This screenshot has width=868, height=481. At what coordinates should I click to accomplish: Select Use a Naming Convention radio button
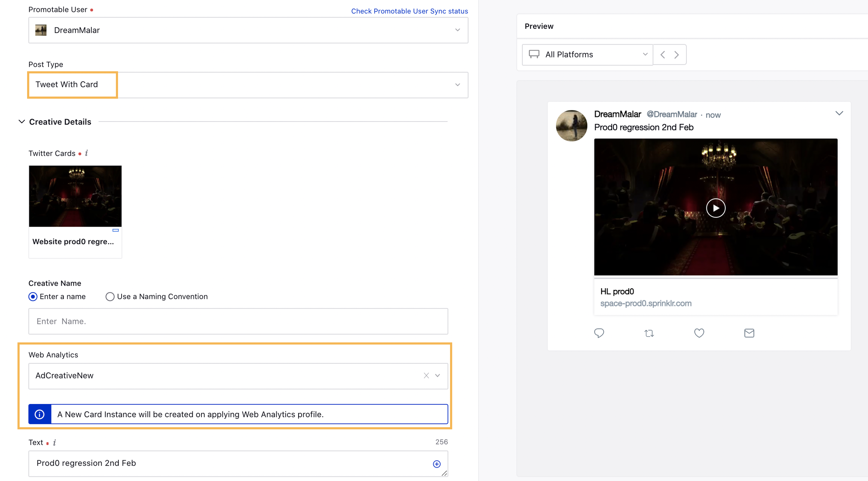[110, 296]
